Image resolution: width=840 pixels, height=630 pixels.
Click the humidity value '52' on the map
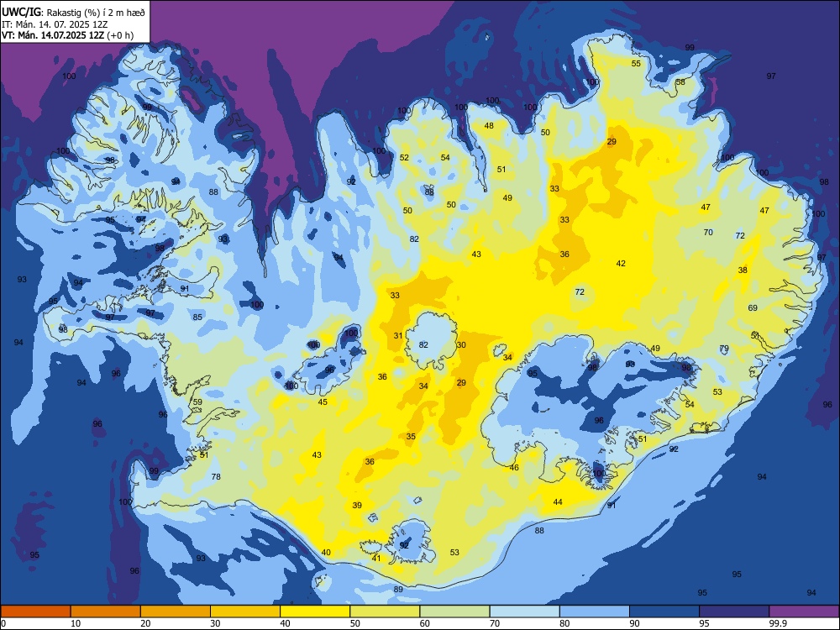[x=404, y=158]
